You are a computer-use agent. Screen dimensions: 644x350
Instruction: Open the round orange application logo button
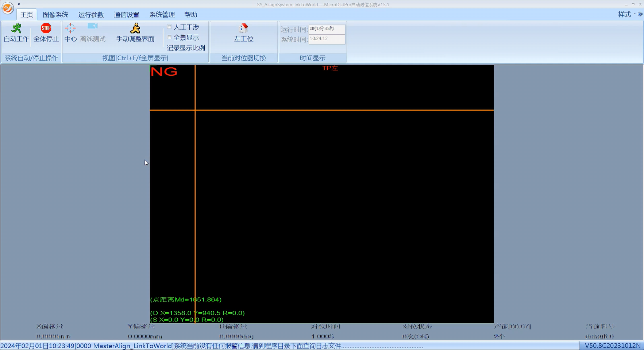tap(8, 8)
